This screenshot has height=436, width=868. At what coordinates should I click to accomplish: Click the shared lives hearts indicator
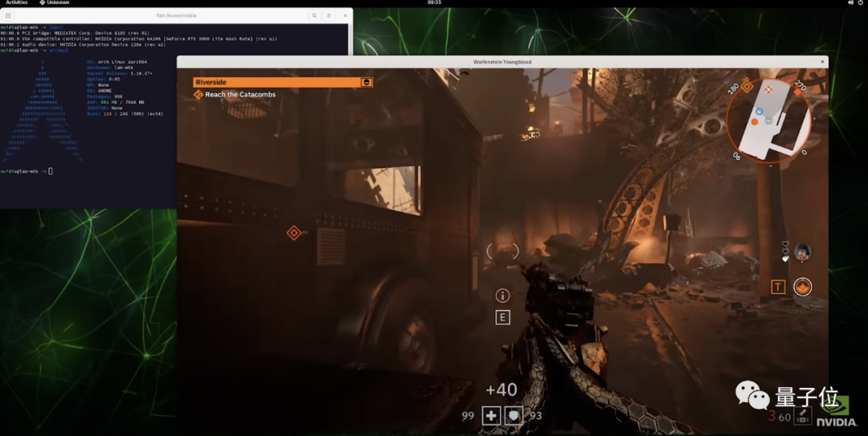785,251
